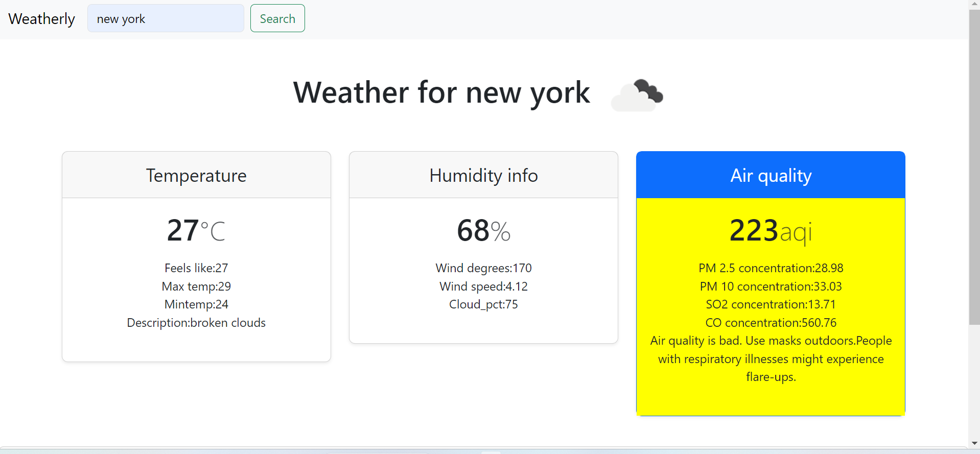Click inside the city search field
980x454 pixels.
click(x=165, y=18)
